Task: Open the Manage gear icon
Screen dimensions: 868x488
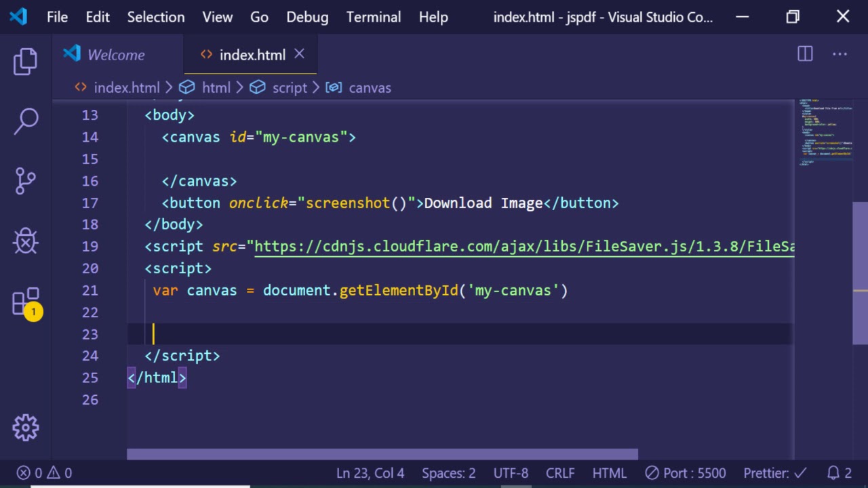Action: pyautogui.click(x=26, y=428)
